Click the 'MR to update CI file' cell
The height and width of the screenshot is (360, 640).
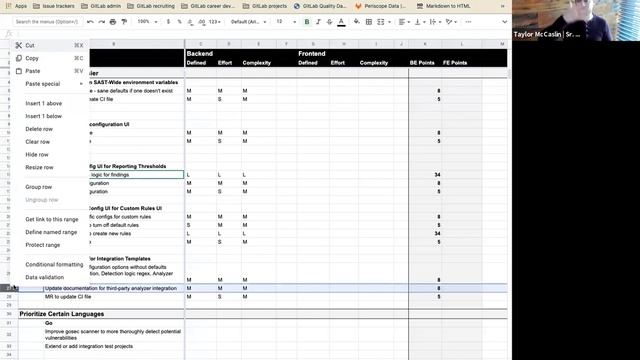114,297
